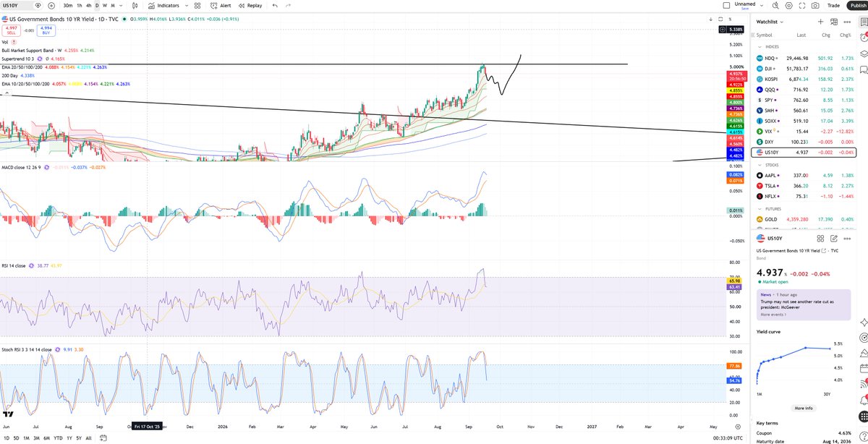Add a symbol to the watchlist
The image size is (868, 444).
820,22
